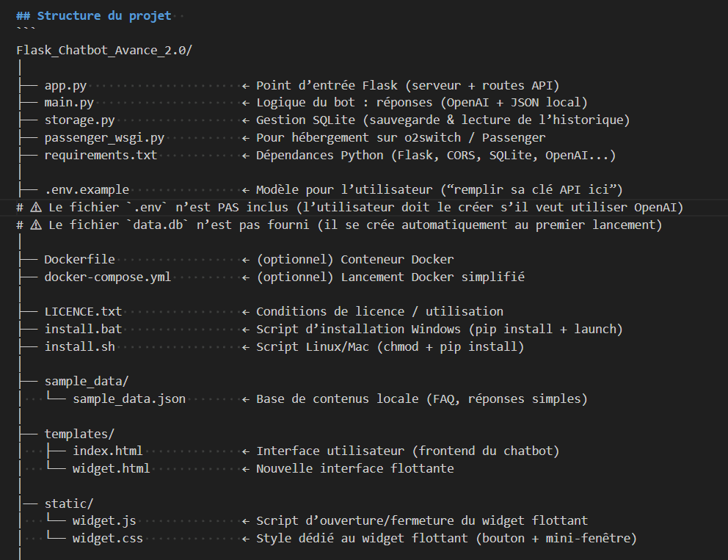The image size is (728, 560).
Task: Click the storage.py file name
Action: coord(79,120)
